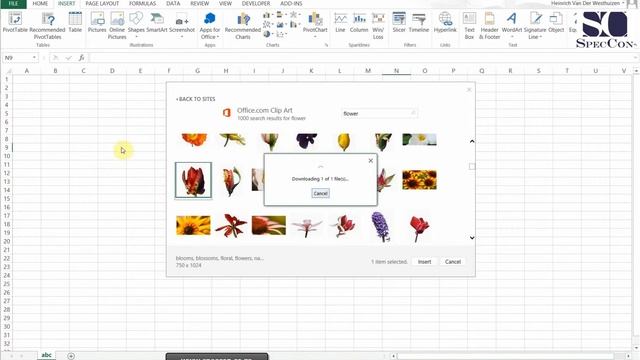Select column G header
The width and height of the screenshot is (640, 360).
click(197, 71)
